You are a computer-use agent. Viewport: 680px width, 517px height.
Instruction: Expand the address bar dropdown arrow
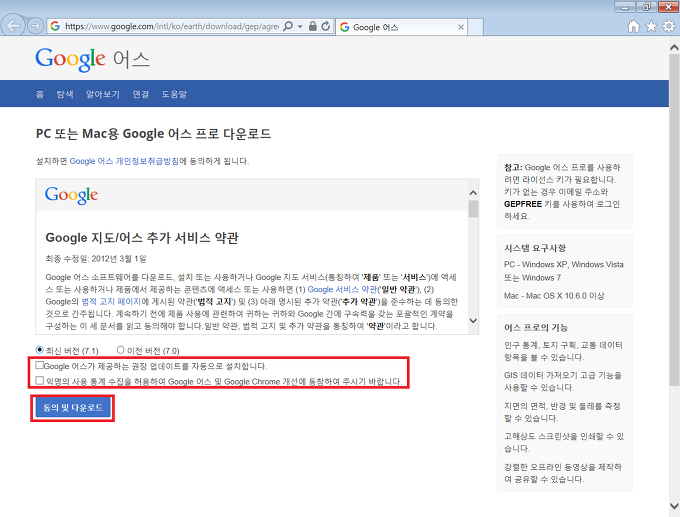(300, 26)
